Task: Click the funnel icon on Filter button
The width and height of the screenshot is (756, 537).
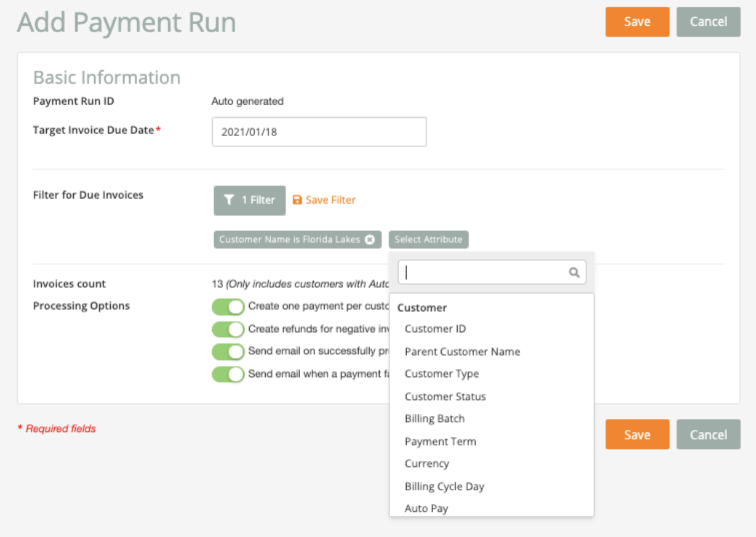Action: pos(229,201)
